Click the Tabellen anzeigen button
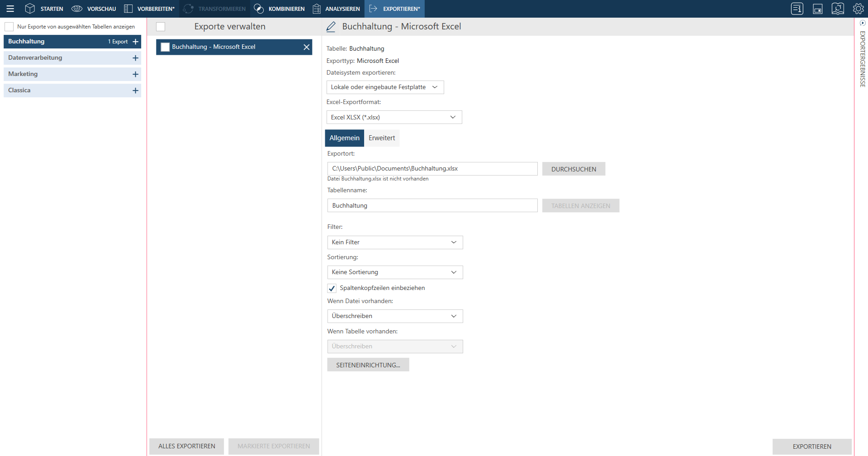Screen dimensions: 868x456 (x=581, y=206)
